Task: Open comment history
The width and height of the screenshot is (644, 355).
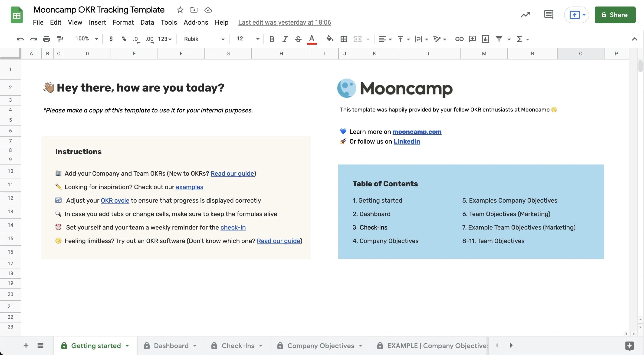Action: click(x=549, y=15)
